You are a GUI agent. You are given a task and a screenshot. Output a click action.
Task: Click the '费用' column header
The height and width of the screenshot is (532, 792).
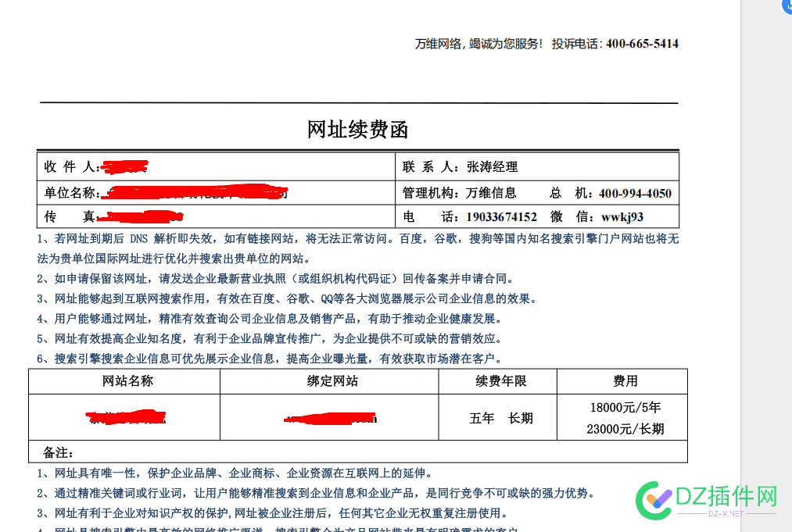click(x=625, y=381)
